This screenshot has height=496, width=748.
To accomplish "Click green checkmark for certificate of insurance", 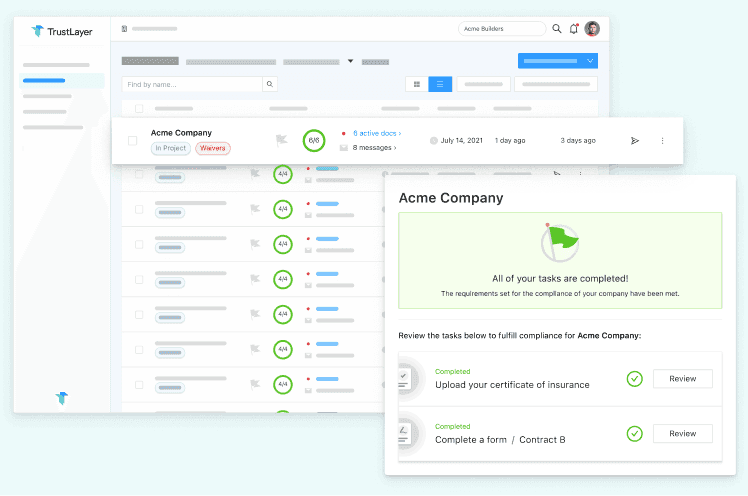I will point(634,379).
